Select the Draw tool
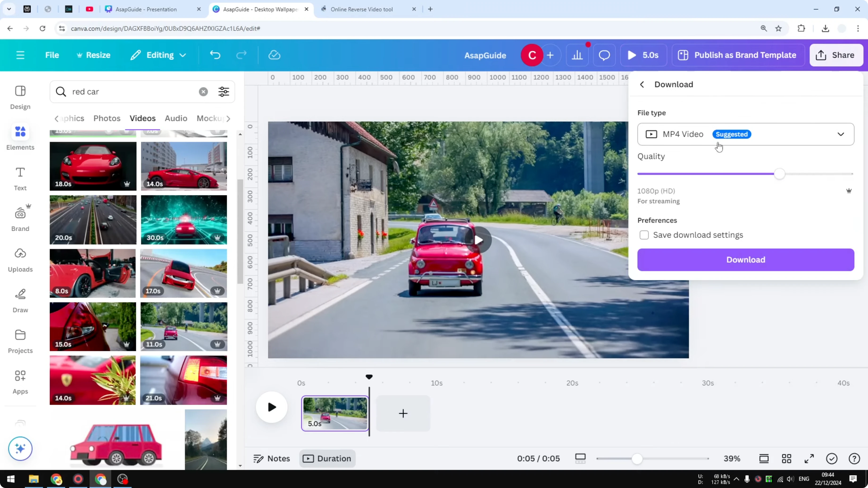 20,300
